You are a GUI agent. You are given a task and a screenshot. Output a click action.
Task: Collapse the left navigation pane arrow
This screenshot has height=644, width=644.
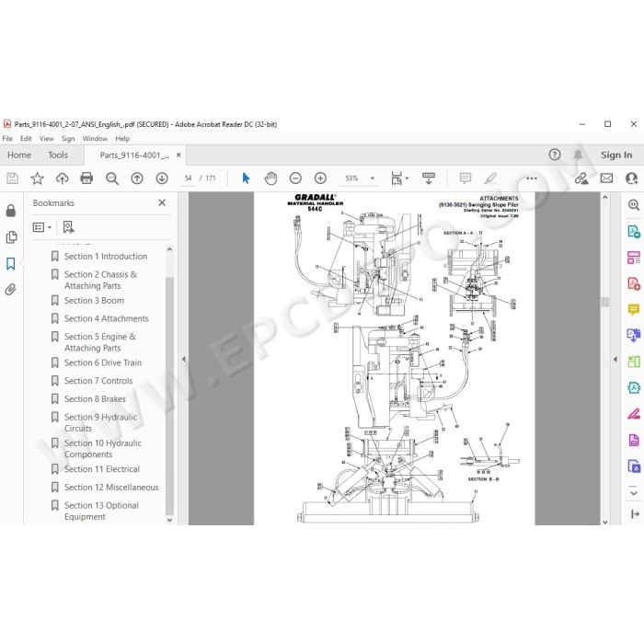[x=183, y=359]
